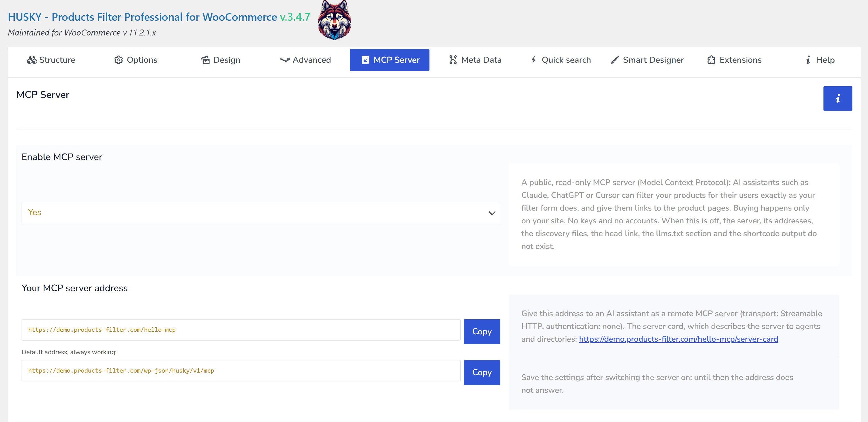This screenshot has width=868, height=422.
Task: Click the 'Your MCP server address' heading
Action: (75, 288)
